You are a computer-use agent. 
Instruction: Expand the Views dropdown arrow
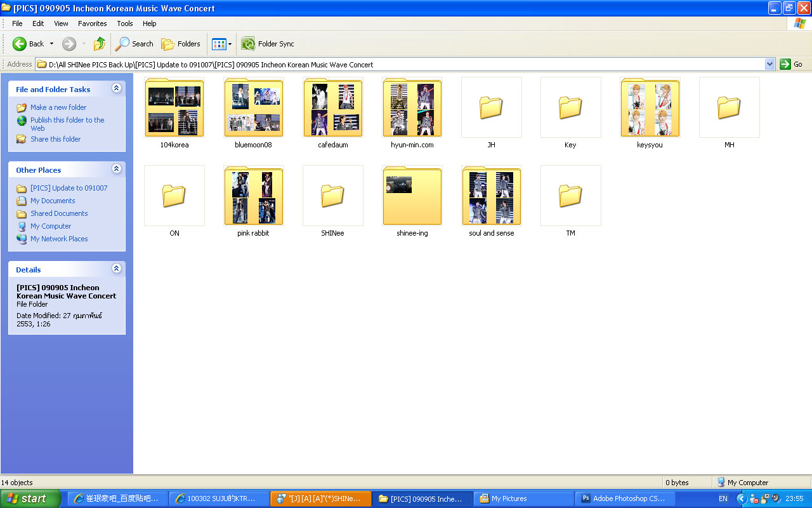click(x=230, y=44)
